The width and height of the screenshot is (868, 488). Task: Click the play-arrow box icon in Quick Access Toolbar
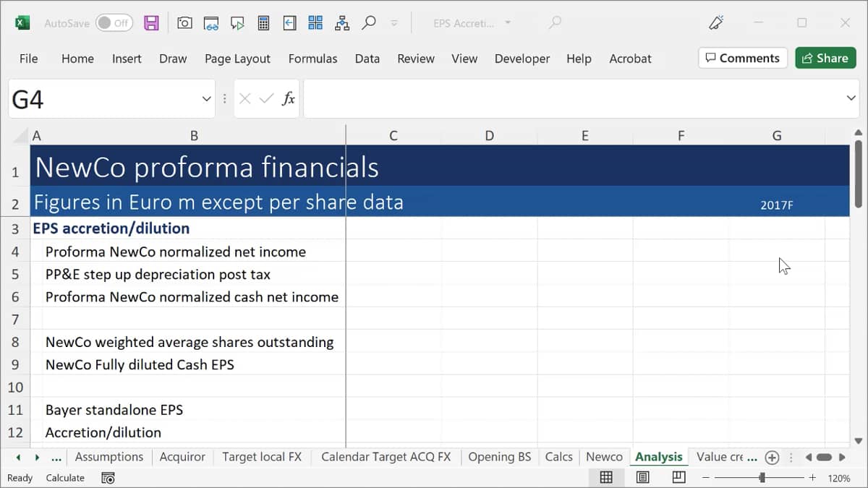[x=237, y=23]
